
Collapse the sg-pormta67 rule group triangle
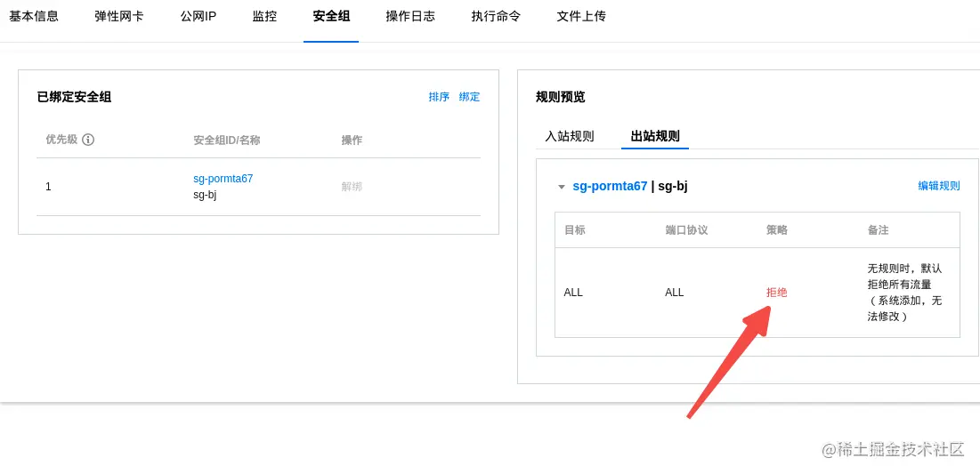coord(562,187)
